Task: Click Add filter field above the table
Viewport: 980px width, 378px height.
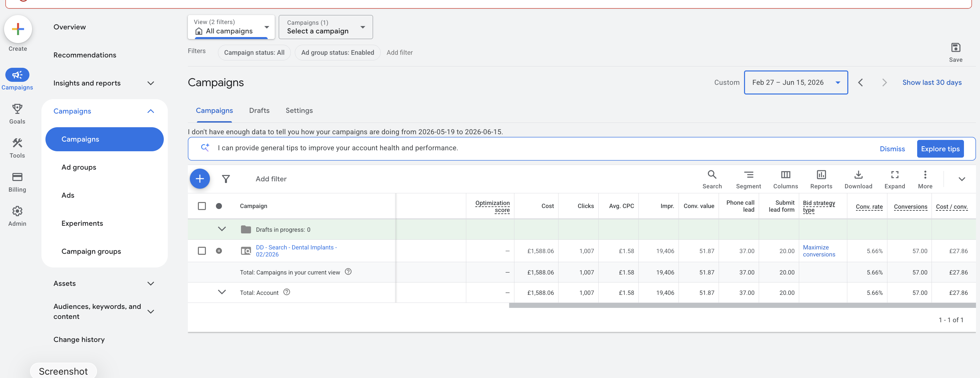Action: tap(271, 179)
